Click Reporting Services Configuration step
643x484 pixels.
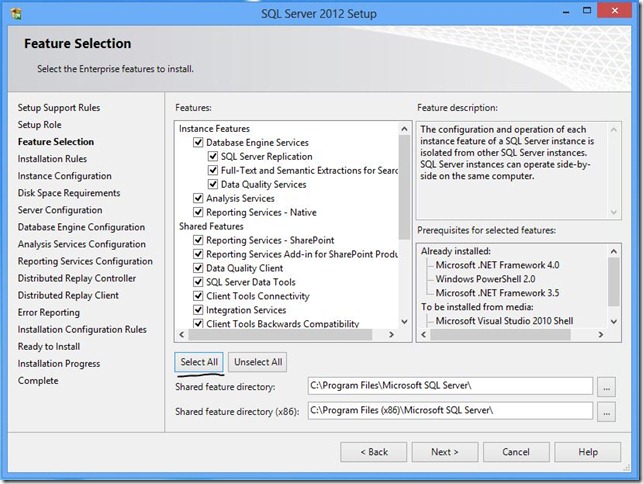tap(85, 261)
